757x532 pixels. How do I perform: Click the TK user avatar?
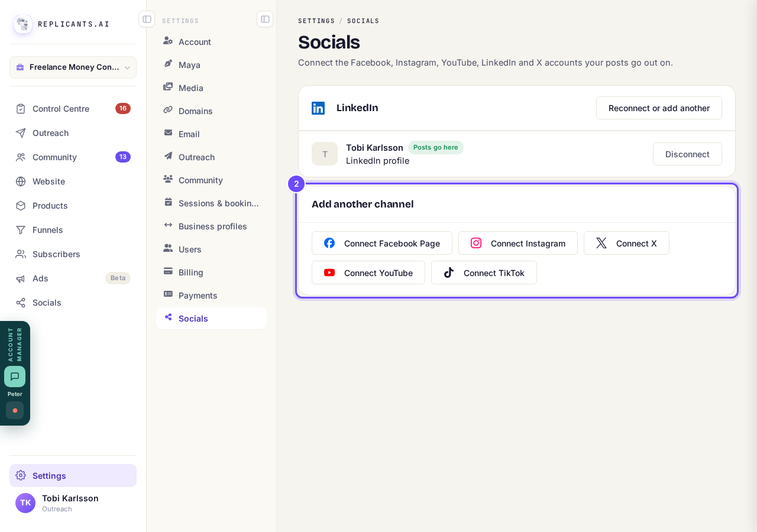click(x=25, y=503)
